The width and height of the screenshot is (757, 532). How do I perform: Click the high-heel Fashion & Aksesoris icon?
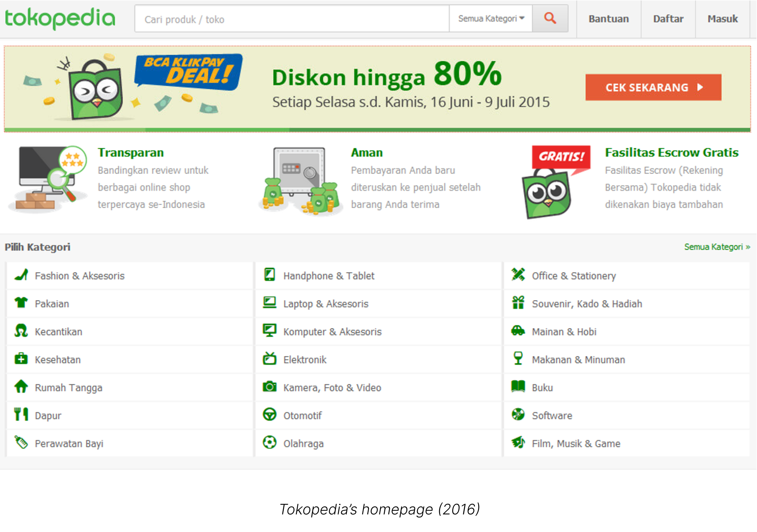click(21, 275)
